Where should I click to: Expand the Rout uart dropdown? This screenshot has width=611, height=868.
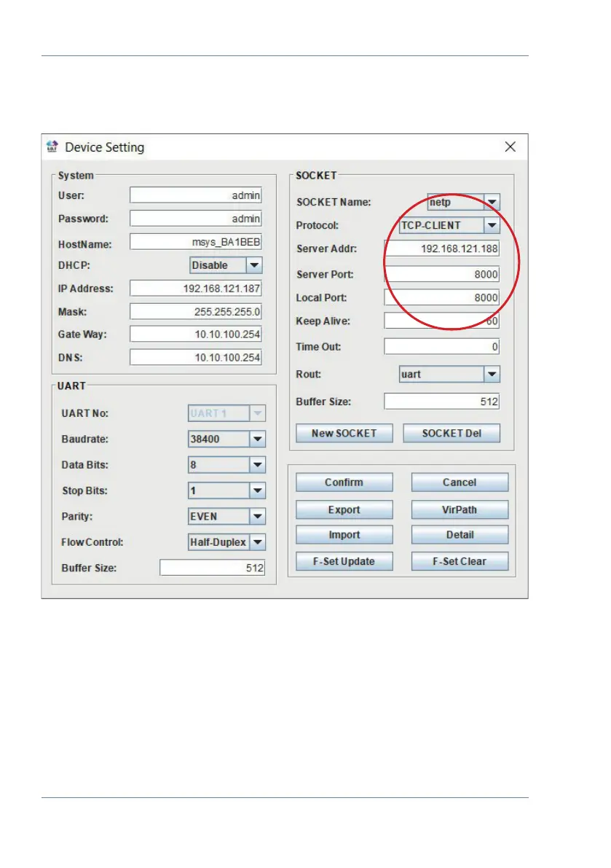[492, 374]
